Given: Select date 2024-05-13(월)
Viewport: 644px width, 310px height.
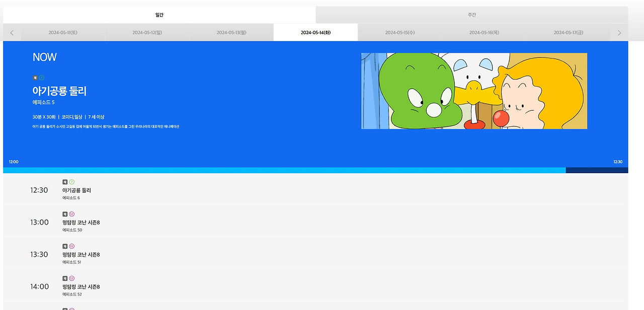Looking at the screenshot, I should 231,33.
